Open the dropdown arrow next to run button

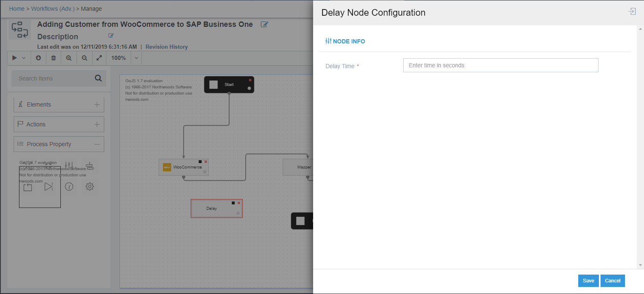pyautogui.click(x=24, y=58)
